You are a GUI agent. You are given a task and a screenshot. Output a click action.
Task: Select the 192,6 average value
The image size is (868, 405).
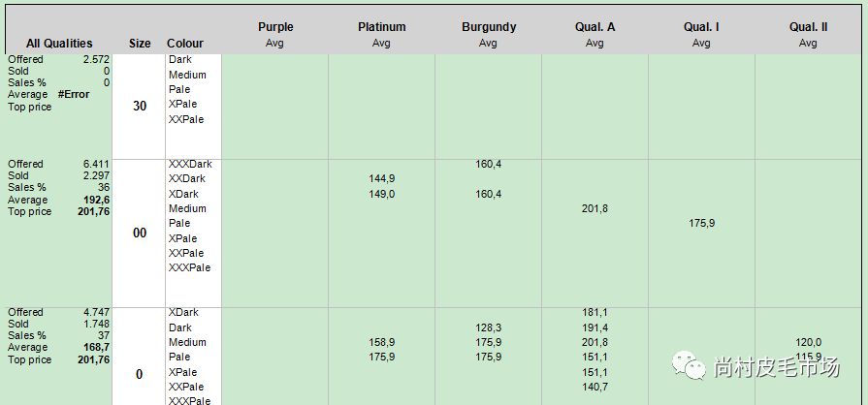(x=95, y=200)
